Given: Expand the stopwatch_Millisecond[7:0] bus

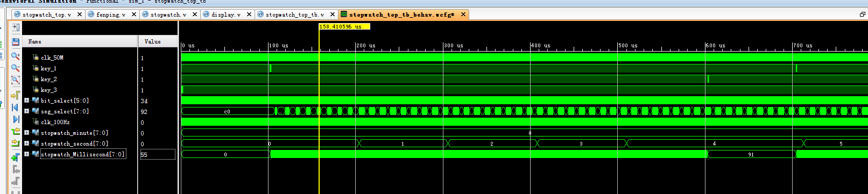Looking at the screenshot, I should (26, 154).
